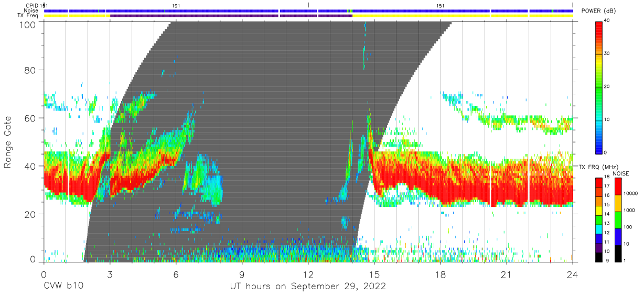Click the Range Gate y-axis title

click(x=8, y=142)
